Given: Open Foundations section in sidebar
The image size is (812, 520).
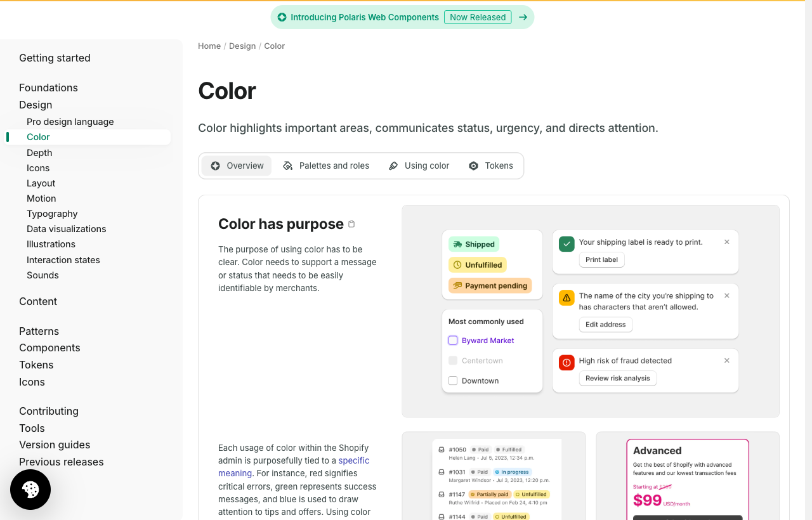Looking at the screenshot, I should (x=48, y=88).
